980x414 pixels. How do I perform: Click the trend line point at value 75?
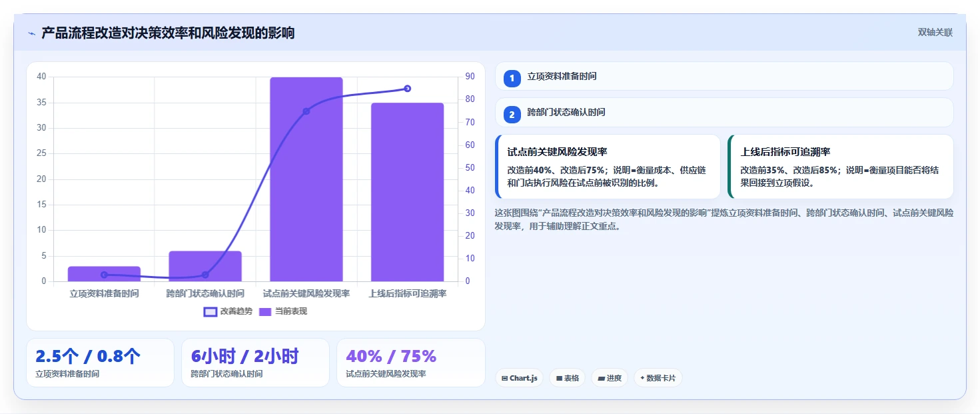306,111
